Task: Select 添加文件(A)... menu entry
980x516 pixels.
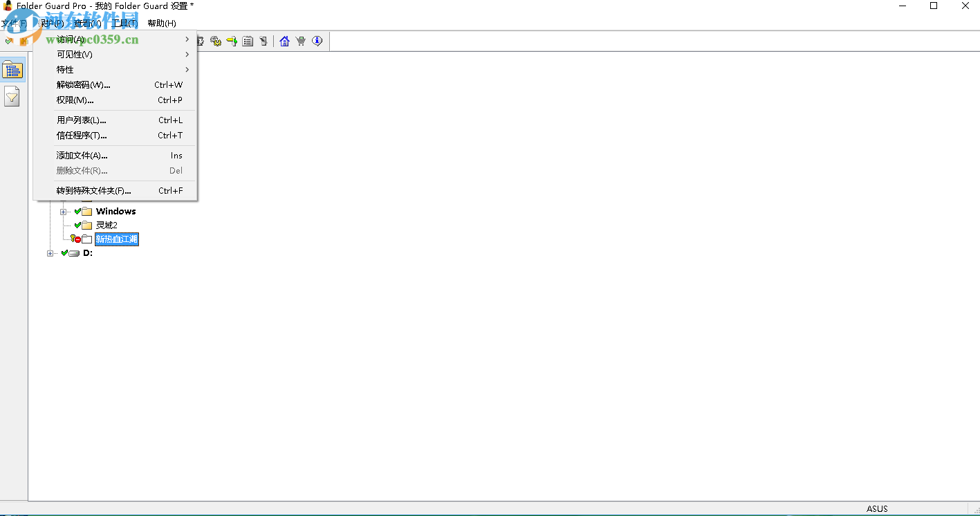Action: pyautogui.click(x=115, y=156)
